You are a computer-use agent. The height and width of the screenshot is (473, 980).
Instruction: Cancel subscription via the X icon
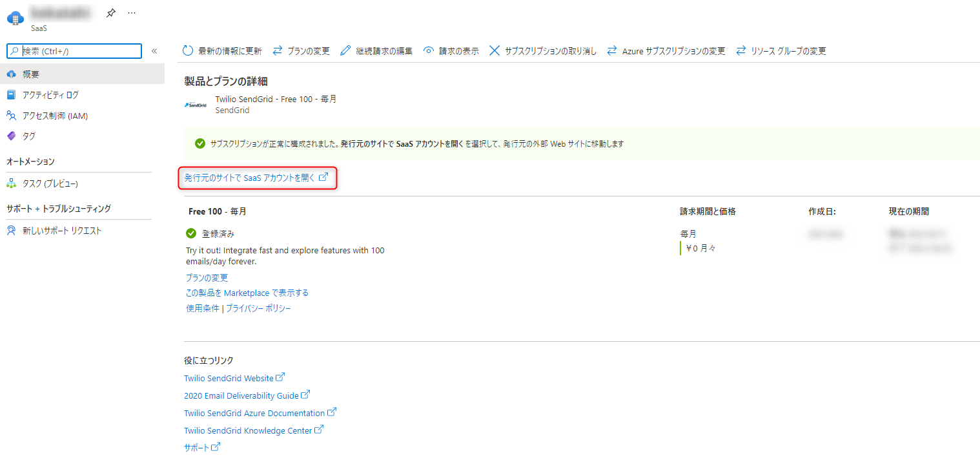point(494,50)
